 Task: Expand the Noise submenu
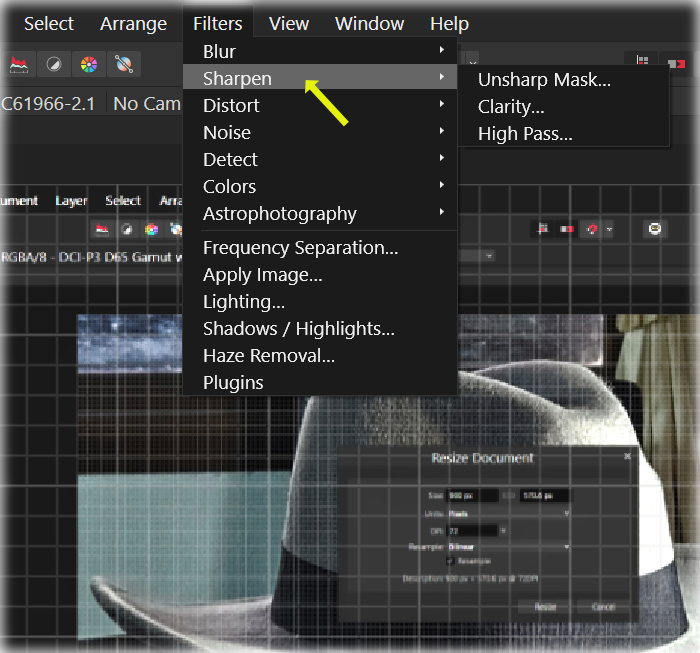coord(320,132)
